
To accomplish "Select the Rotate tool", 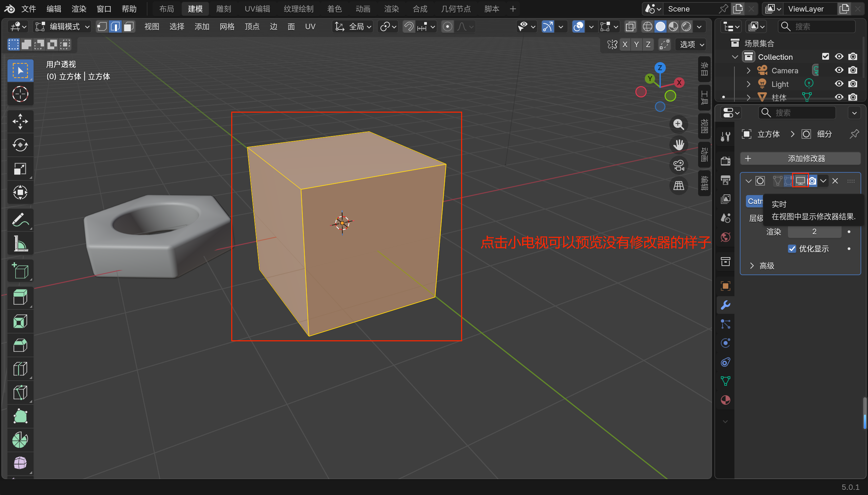I will 20,145.
